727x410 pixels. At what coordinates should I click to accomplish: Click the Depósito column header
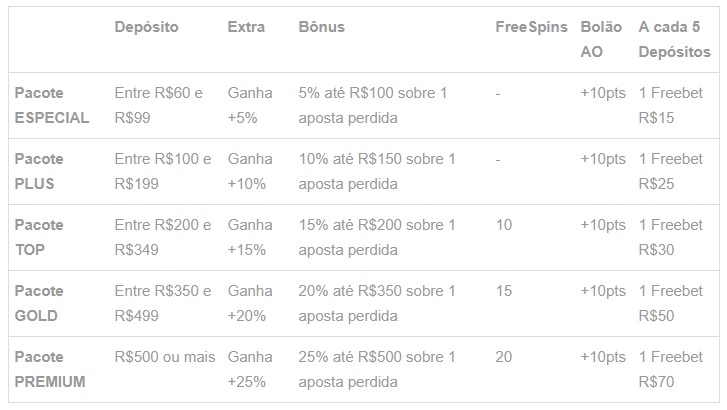tap(147, 27)
